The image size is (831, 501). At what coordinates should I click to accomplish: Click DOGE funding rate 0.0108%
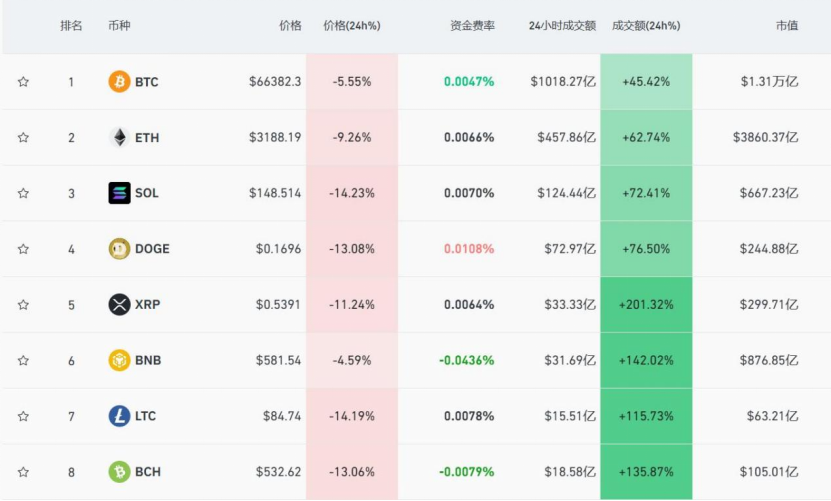[469, 249]
